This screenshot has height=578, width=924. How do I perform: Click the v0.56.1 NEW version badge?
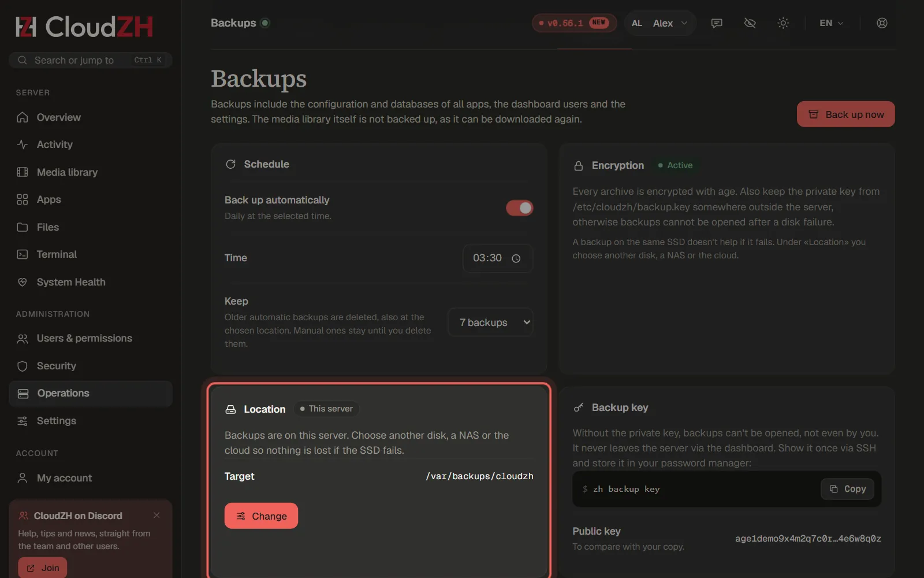pyautogui.click(x=574, y=23)
